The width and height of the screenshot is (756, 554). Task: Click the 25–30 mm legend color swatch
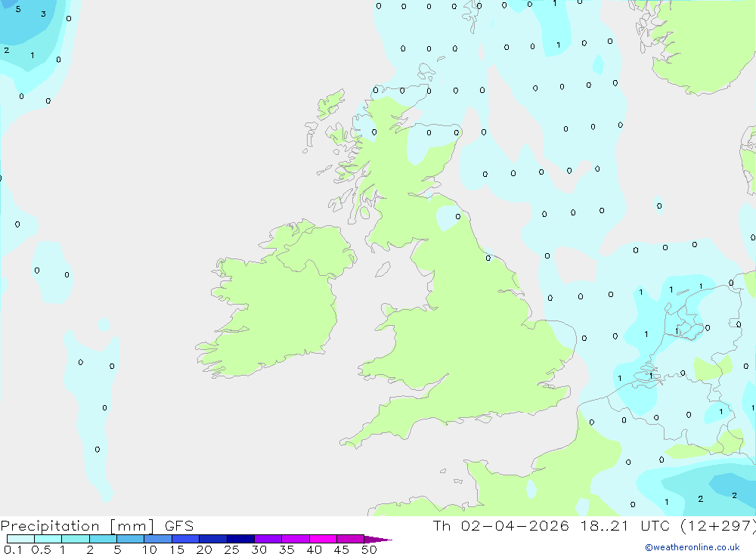240,539
